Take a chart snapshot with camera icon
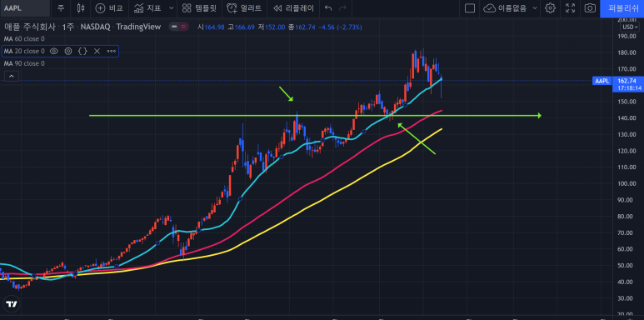644x320 pixels. [590, 7]
